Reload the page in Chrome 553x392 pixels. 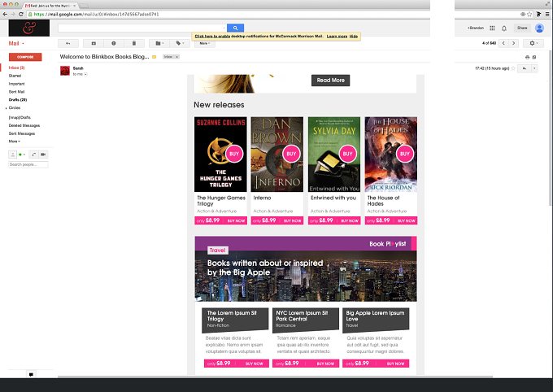coord(21,15)
